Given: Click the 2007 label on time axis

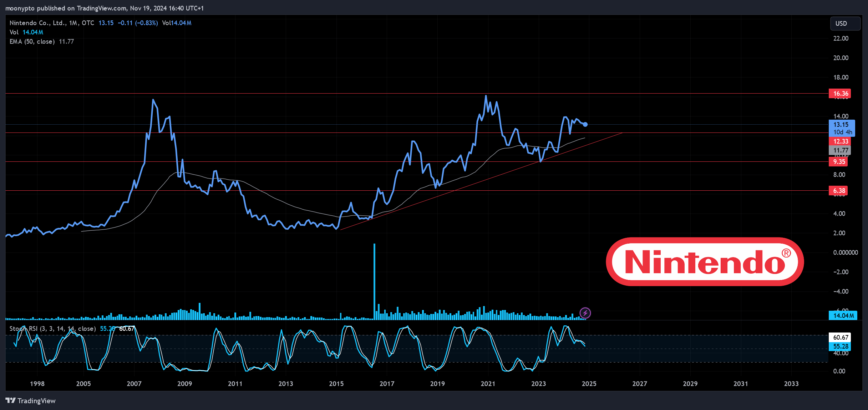Looking at the screenshot, I should tap(134, 384).
